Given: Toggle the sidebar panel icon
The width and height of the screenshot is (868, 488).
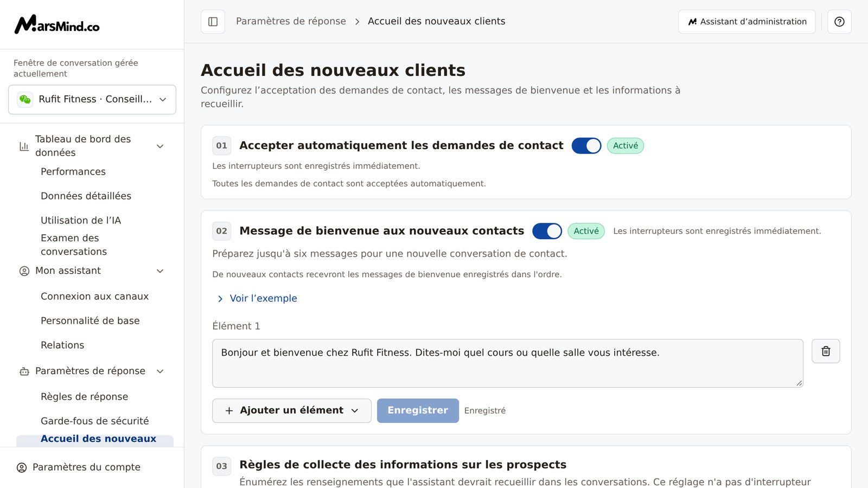Looking at the screenshot, I should (x=213, y=22).
